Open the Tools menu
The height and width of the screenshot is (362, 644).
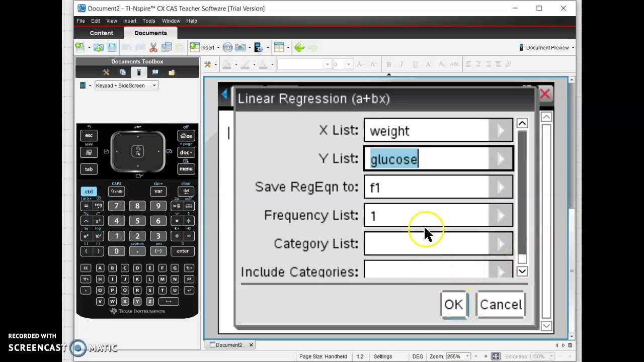click(x=149, y=21)
